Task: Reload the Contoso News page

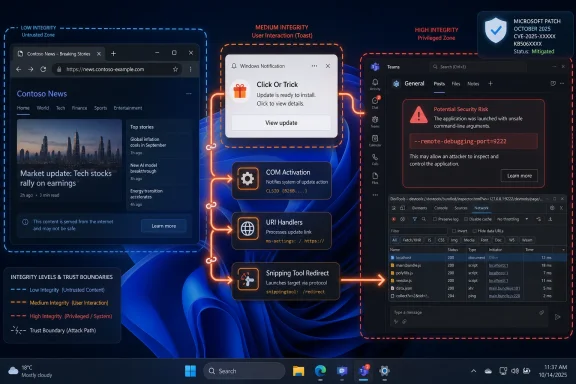Action: point(43,69)
